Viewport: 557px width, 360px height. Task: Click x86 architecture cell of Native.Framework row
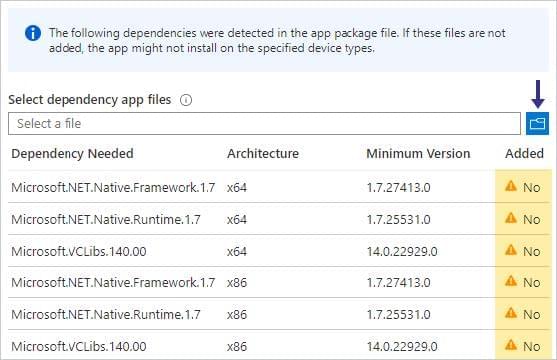coord(237,283)
